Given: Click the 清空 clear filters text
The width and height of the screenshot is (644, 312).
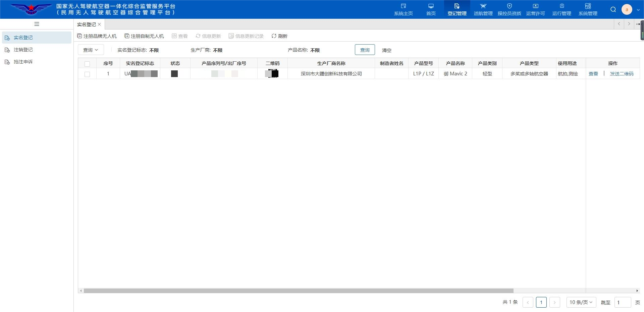Looking at the screenshot, I should click(x=386, y=50).
